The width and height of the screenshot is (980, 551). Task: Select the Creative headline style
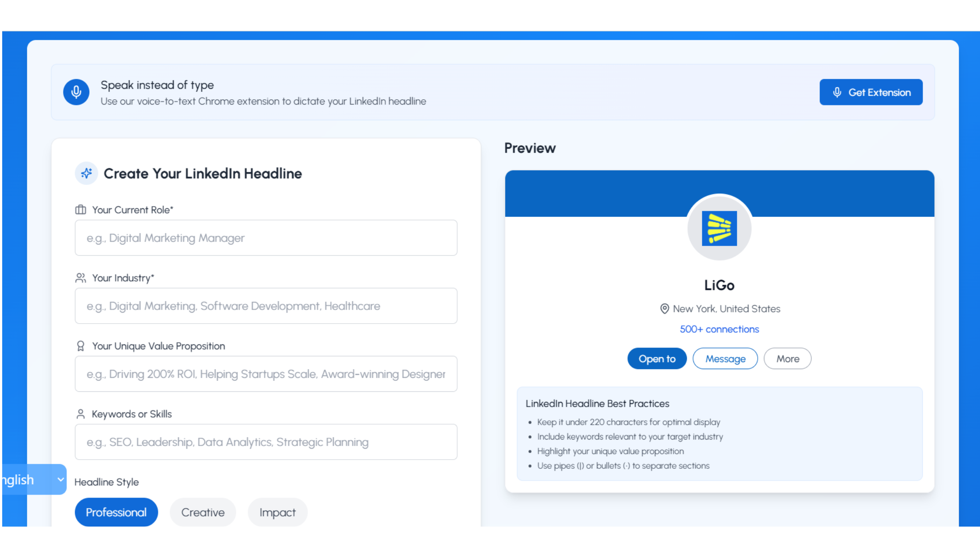(203, 512)
